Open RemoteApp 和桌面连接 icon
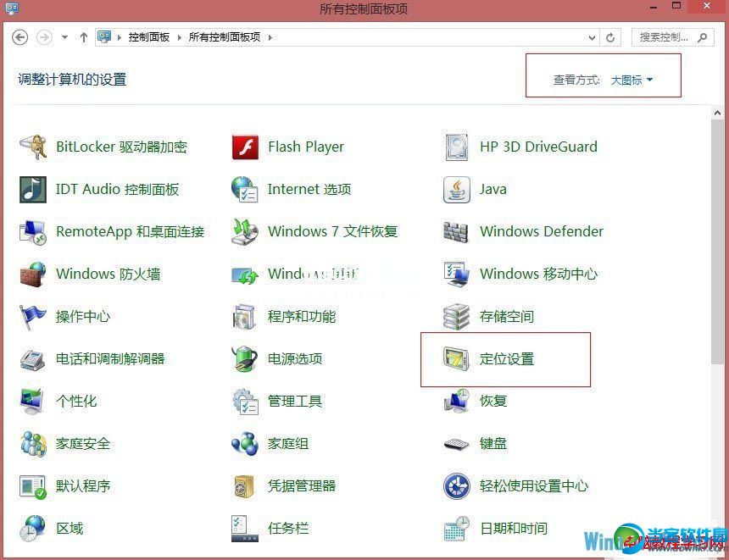This screenshot has height=560, width=729. (32, 232)
